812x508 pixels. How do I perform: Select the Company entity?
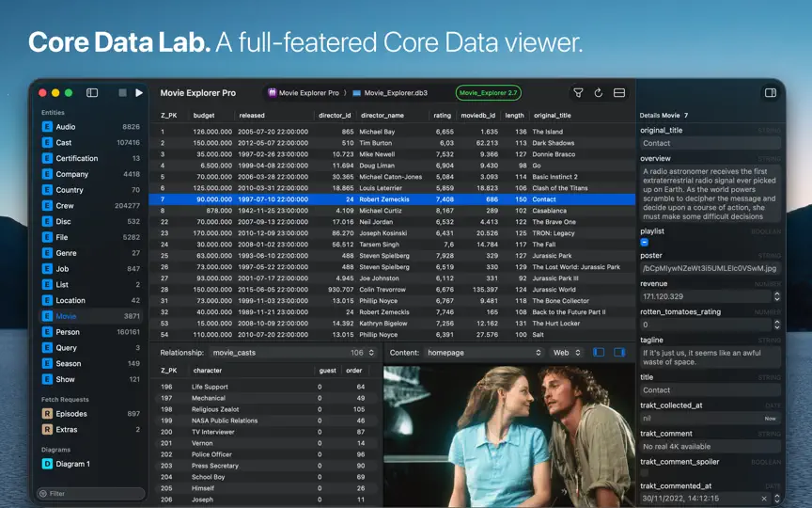(90, 174)
